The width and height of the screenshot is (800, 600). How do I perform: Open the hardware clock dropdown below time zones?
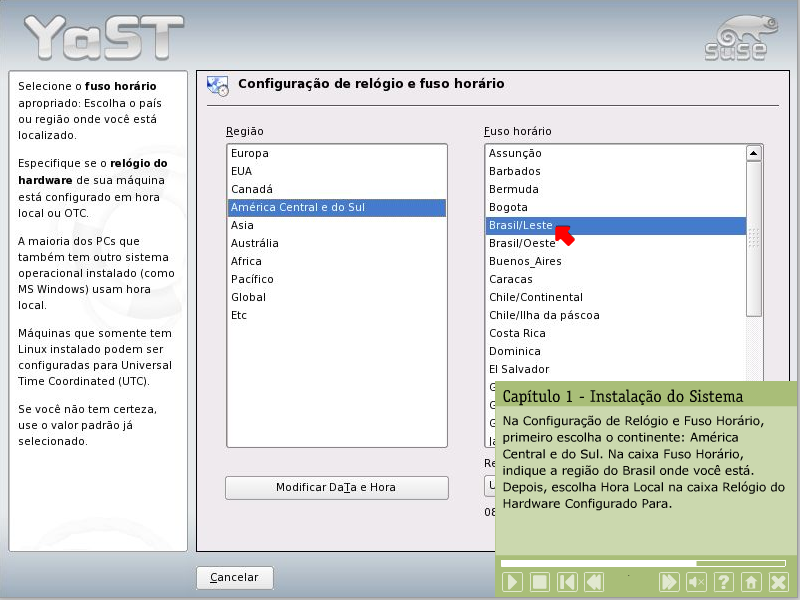pos(490,486)
